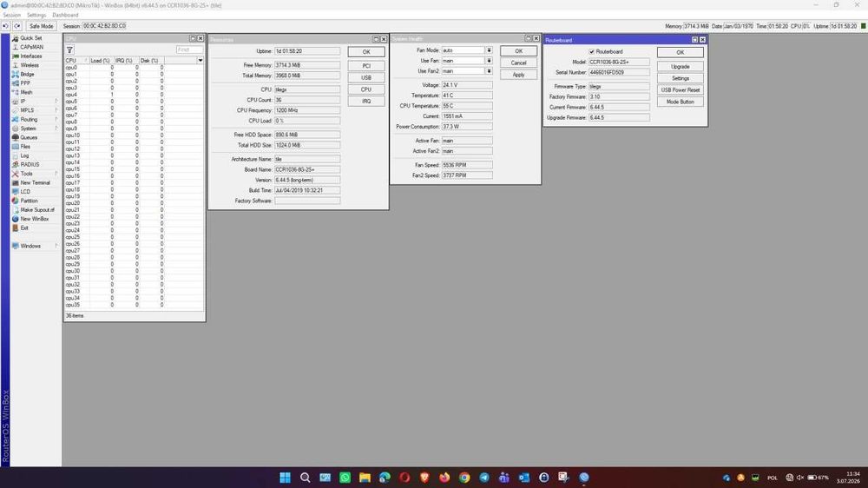Screen dimensions: 868x488
Task: Open New WinBox from sidebar
Action: click(x=35, y=219)
